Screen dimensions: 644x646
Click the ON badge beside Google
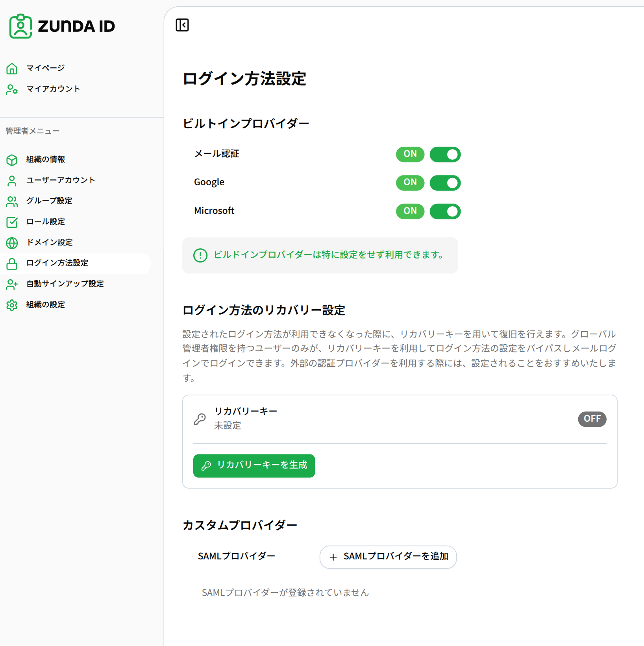click(x=410, y=183)
